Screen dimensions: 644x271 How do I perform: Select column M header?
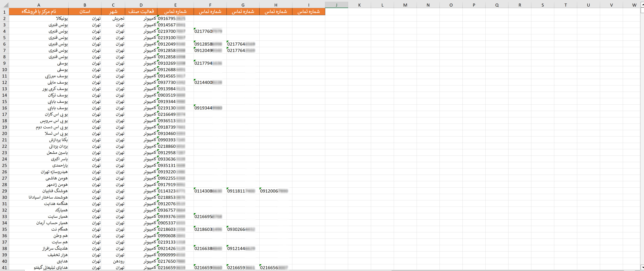(405, 5)
